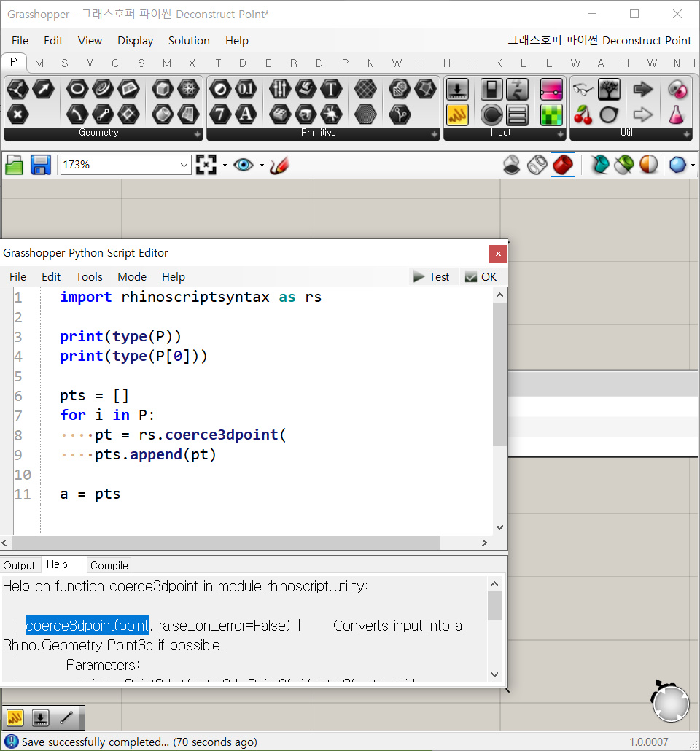Toggle preview for selected objects only (teal icon)
This screenshot has height=751, width=700.
[599, 166]
